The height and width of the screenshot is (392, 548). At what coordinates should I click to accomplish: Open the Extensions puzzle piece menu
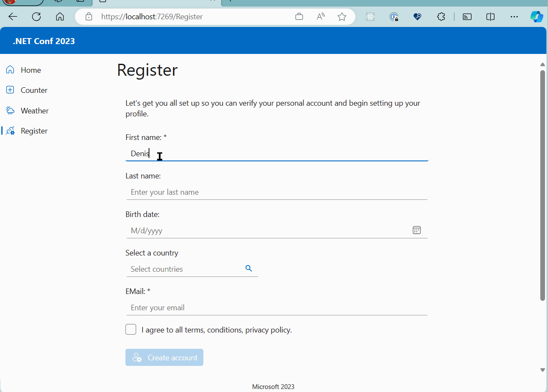click(441, 17)
